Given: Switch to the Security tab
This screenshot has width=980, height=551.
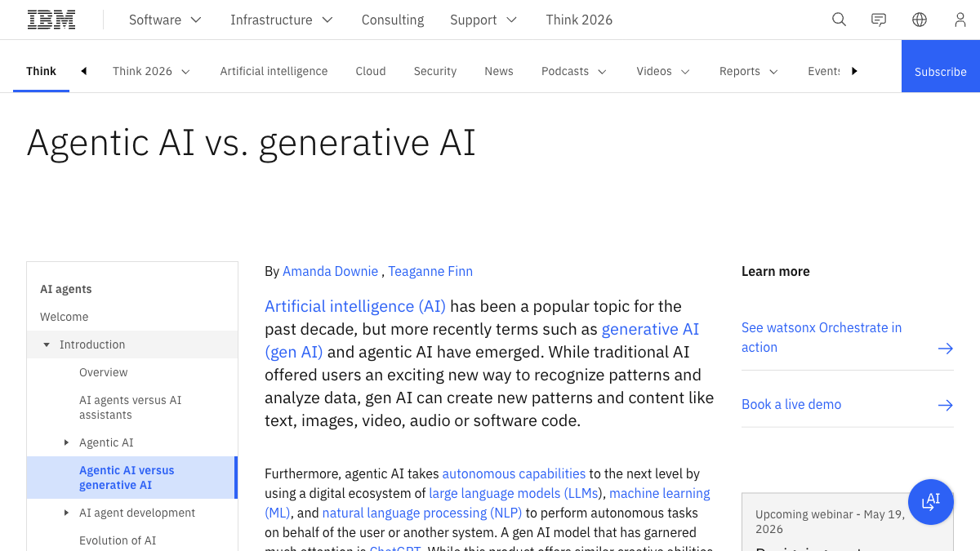Looking at the screenshot, I should [434, 71].
